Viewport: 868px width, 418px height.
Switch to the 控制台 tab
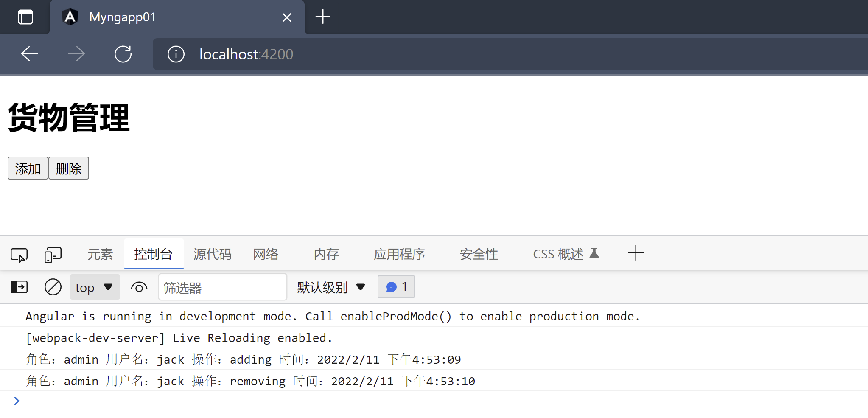point(154,254)
